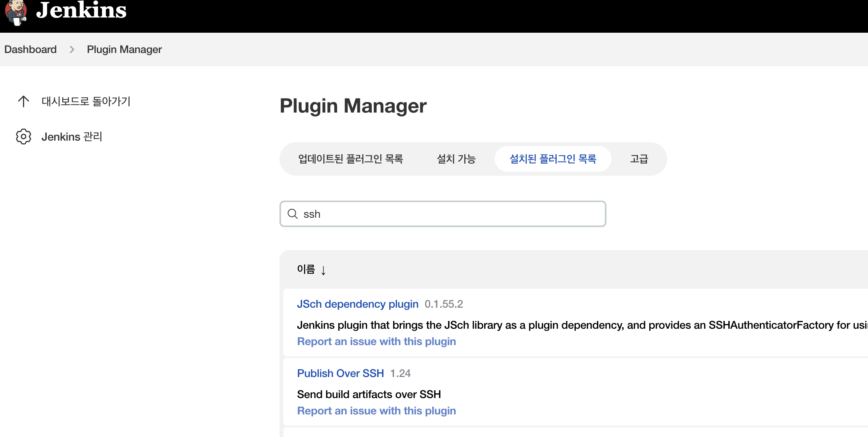
Task: Click Plugin Manager breadcrumb item
Action: 124,49
